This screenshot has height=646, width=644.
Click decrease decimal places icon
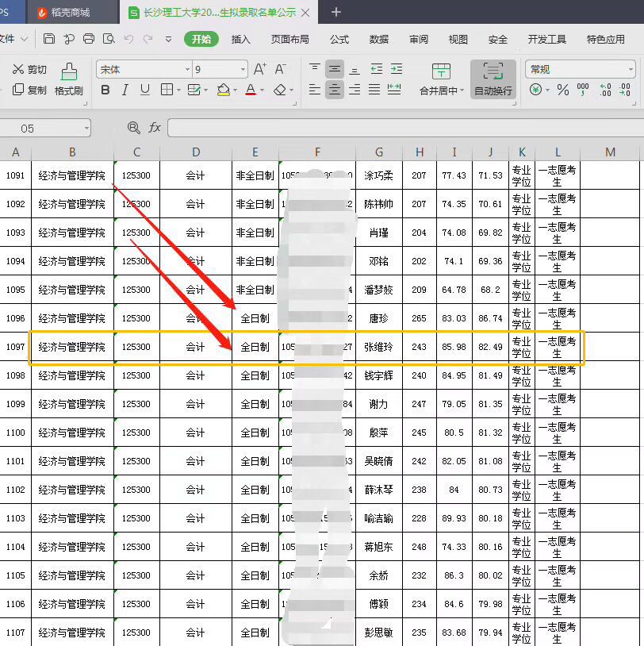coord(625,90)
